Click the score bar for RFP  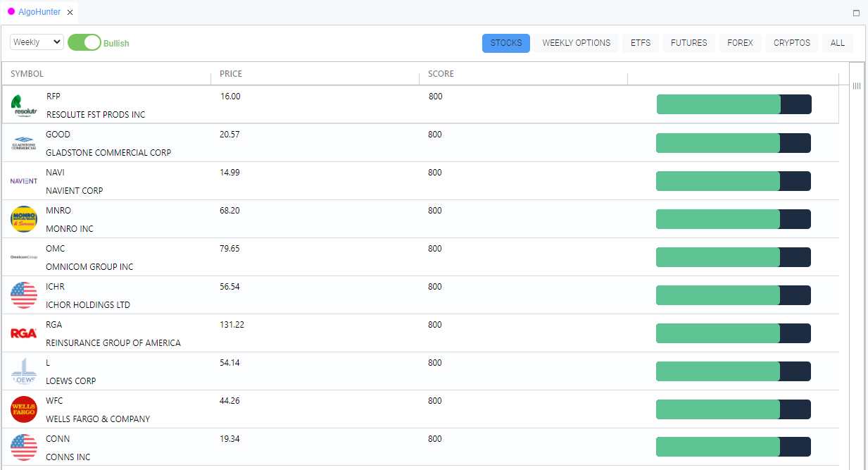pyautogui.click(x=734, y=104)
